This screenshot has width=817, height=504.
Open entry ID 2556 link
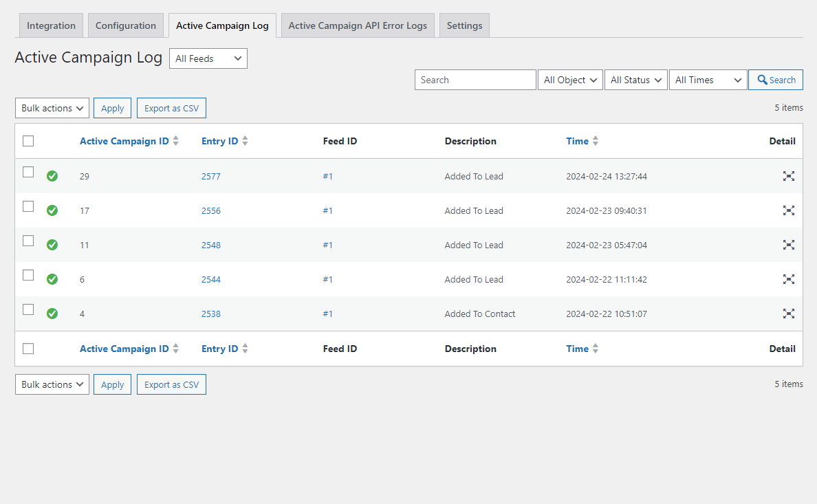tap(211, 210)
